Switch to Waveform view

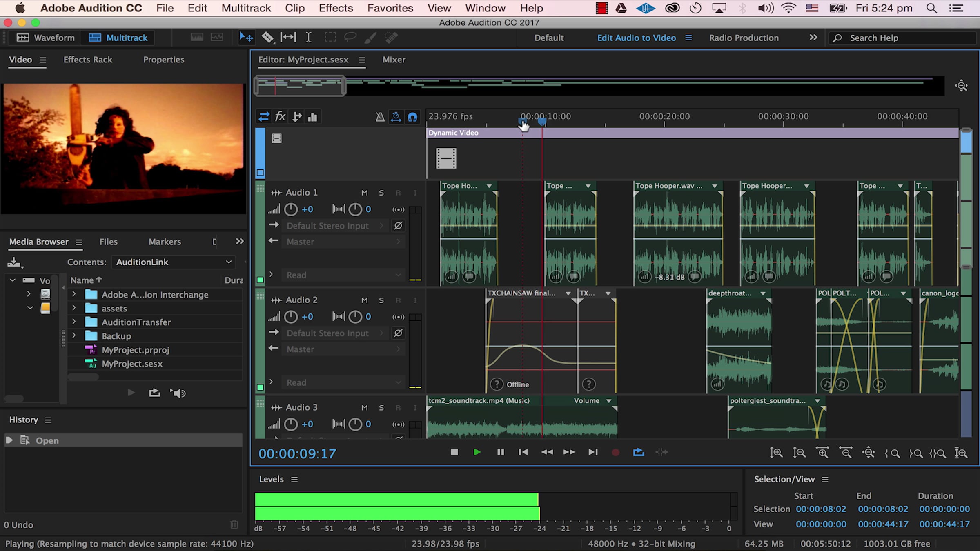(x=45, y=38)
